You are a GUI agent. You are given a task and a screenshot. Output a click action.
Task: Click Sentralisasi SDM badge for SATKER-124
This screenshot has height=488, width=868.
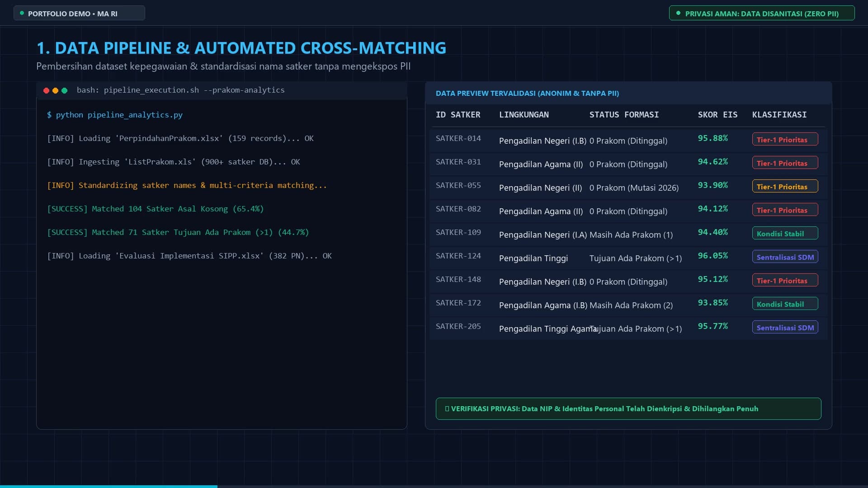pos(785,257)
